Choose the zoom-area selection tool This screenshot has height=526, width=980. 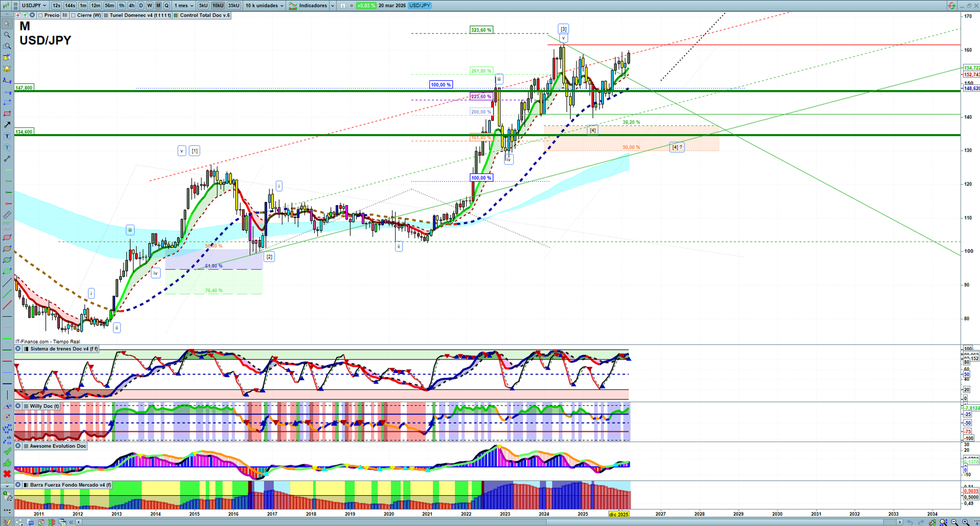click(x=7, y=46)
